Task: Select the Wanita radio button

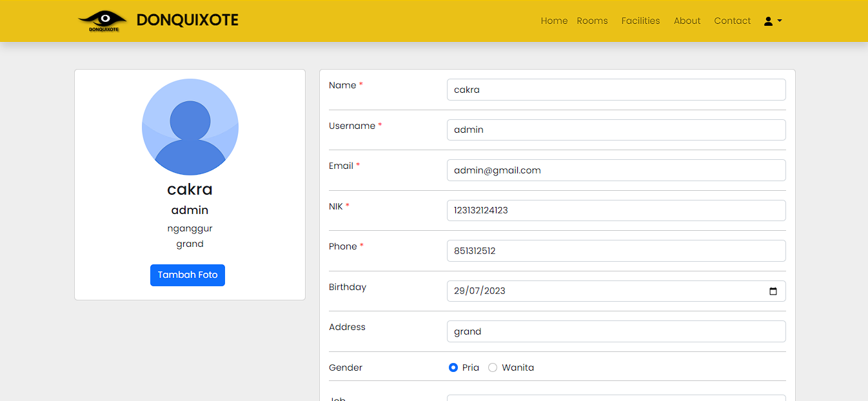Action: click(493, 367)
